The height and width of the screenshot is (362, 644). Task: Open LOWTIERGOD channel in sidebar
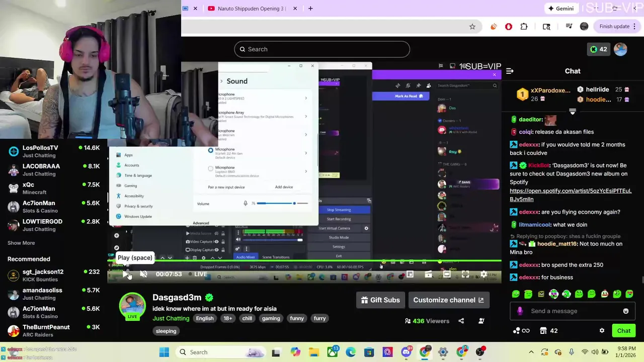54,225
